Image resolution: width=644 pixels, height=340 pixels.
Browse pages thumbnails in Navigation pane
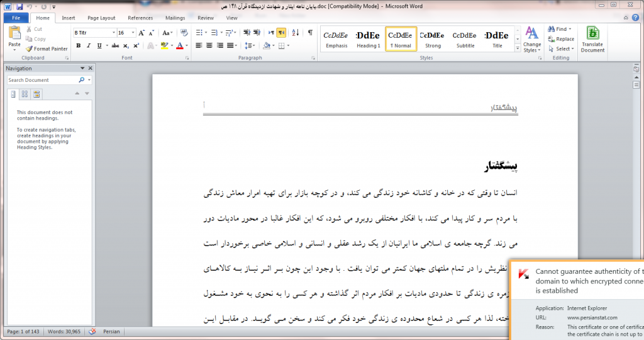coord(25,94)
